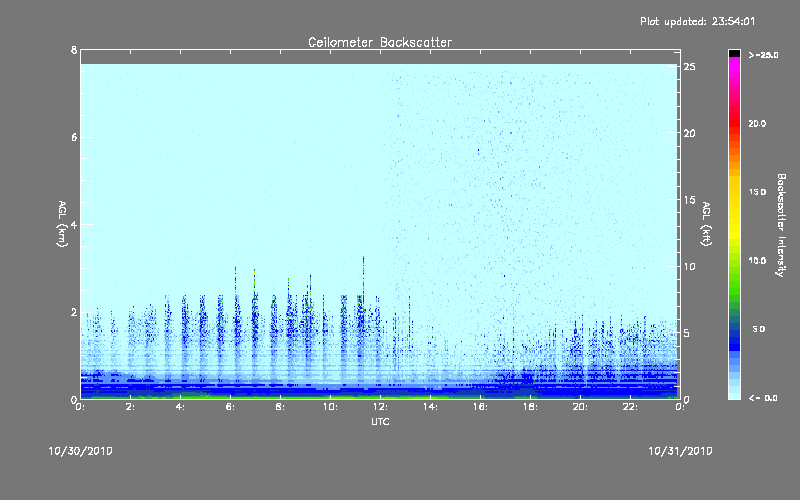Screen dimensions: 800x500
Task: Click the "<- 0.0" colorbar minimum label
Action: tap(763, 398)
